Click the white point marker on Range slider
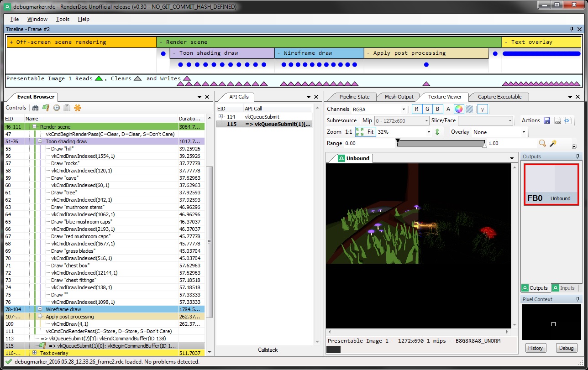 pyautogui.click(x=484, y=146)
